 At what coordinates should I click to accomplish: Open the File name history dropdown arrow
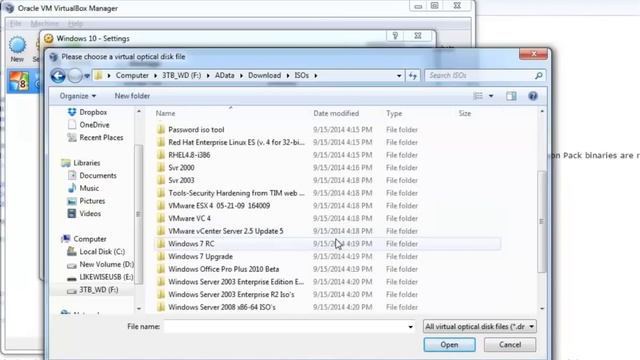click(410, 327)
